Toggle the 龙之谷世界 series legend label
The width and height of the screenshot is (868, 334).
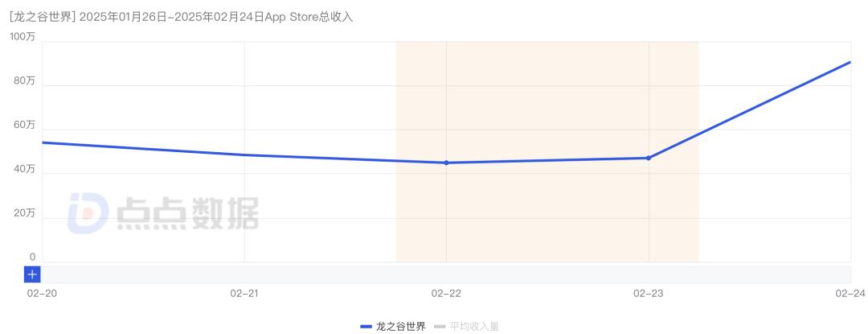point(400,326)
